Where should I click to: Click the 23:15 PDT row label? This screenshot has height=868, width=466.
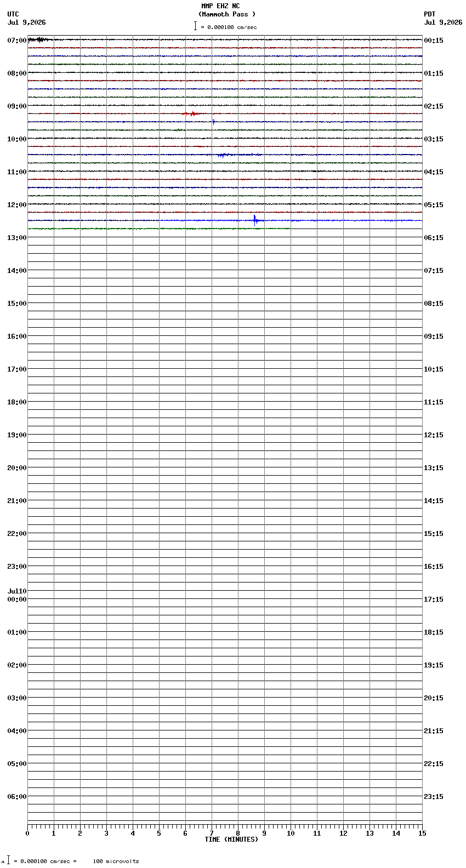(434, 797)
